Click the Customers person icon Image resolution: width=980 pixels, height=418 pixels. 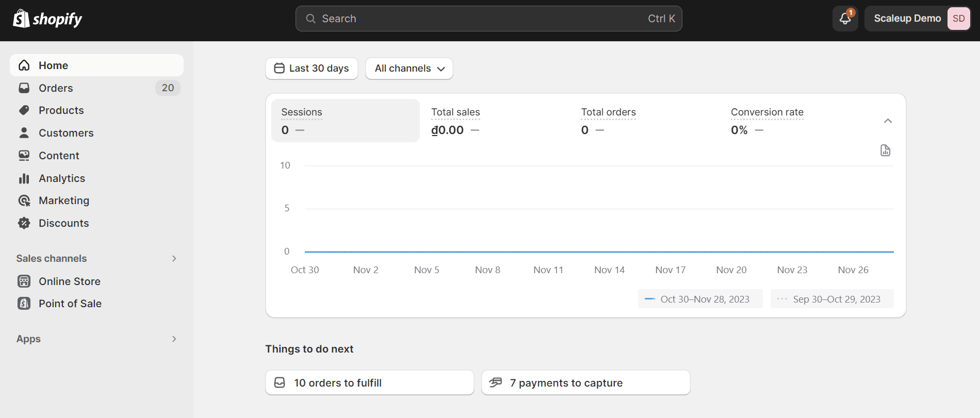(24, 133)
